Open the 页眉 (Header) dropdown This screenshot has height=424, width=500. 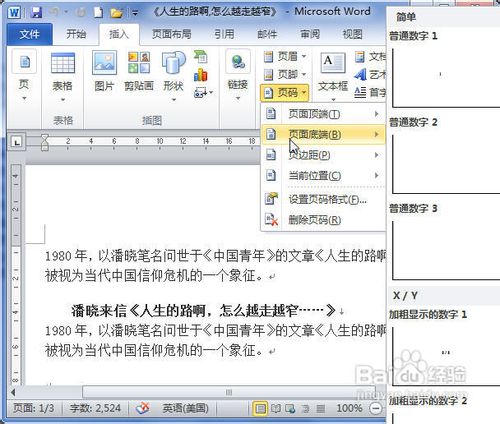tap(285, 56)
